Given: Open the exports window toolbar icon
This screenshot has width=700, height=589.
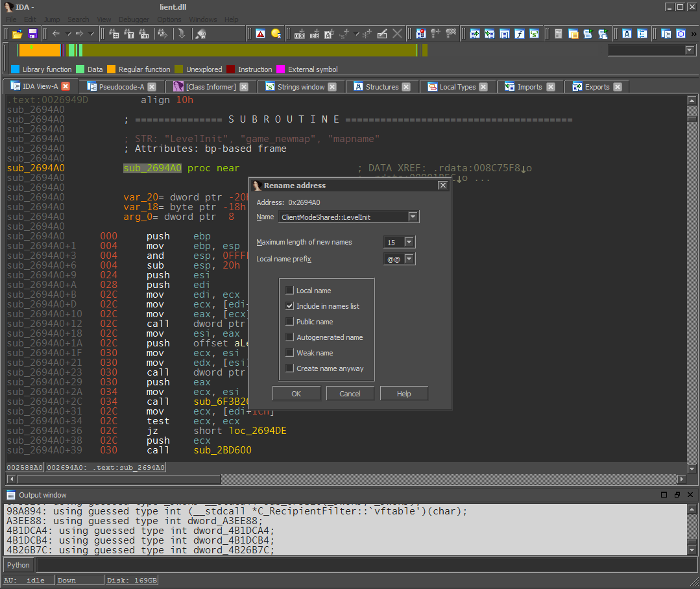Looking at the screenshot, I should [474, 34].
